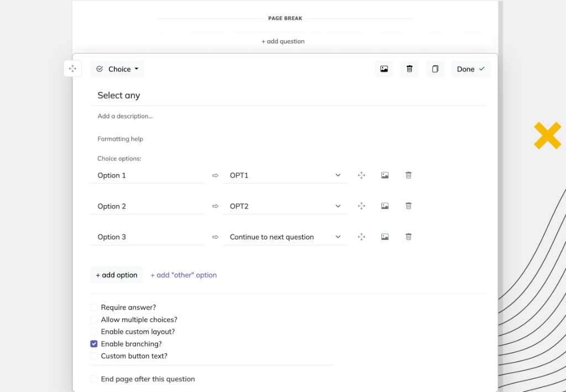Edit the Select any question title
Image resolution: width=566 pixels, height=392 pixels.
[x=289, y=95]
